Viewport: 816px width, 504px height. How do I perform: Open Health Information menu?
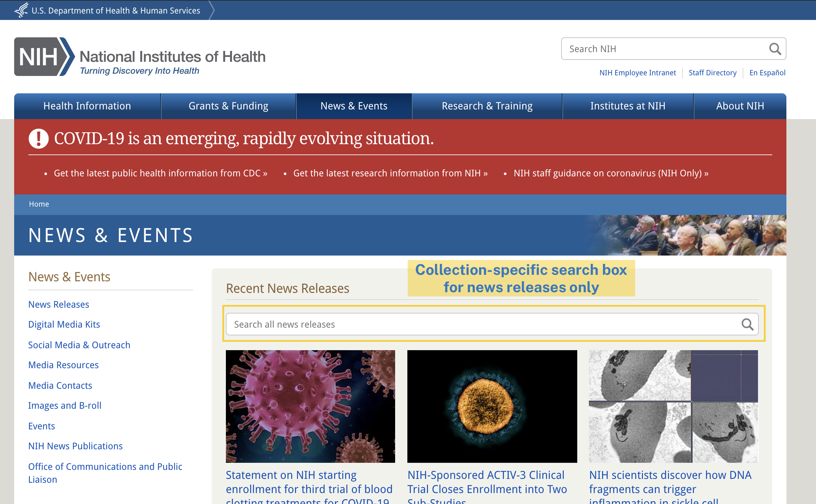click(87, 106)
